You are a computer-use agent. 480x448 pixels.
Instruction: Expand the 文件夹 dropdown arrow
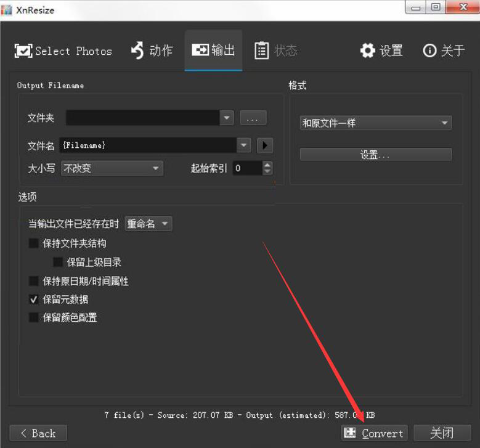point(227,118)
